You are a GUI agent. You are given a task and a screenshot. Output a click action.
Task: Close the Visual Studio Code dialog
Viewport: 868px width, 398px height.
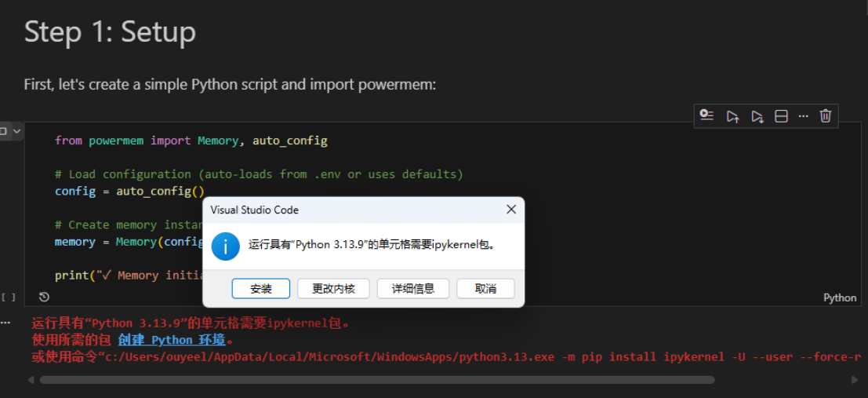(x=511, y=210)
